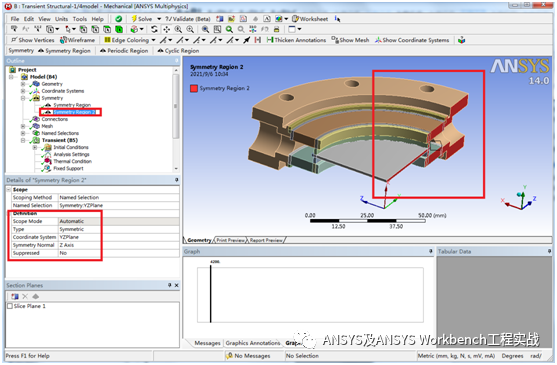Click the green checkmark update icon
Screen dimensions: 557x365
tap(119, 19)
